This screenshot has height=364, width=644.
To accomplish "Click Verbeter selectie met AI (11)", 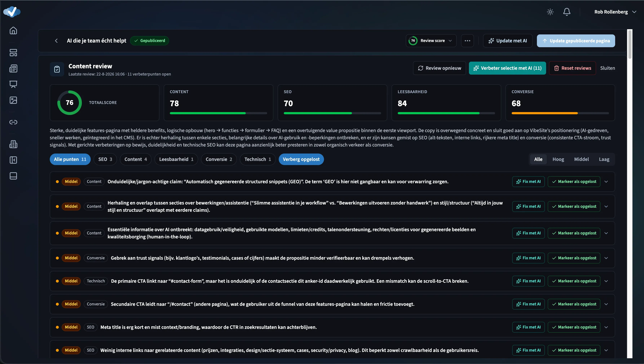I will [507, 68].
